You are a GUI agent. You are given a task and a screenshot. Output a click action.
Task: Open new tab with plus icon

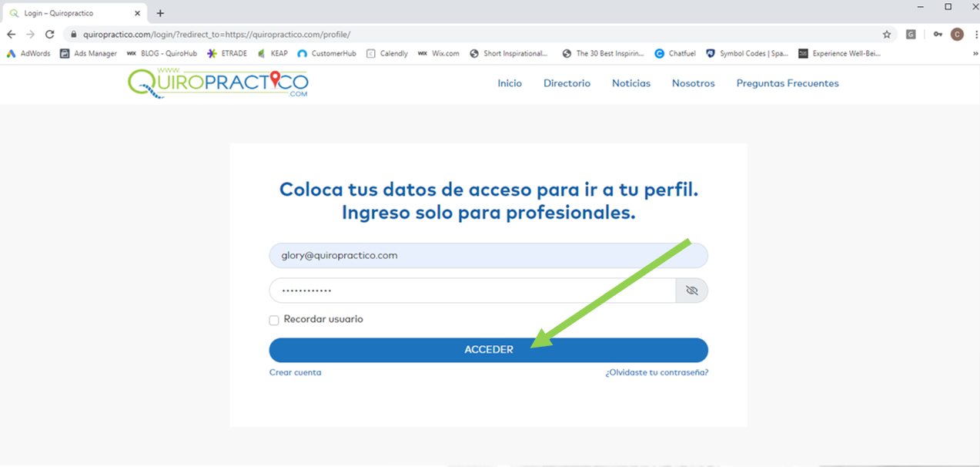pyautogui.click(x=160, y=13)
